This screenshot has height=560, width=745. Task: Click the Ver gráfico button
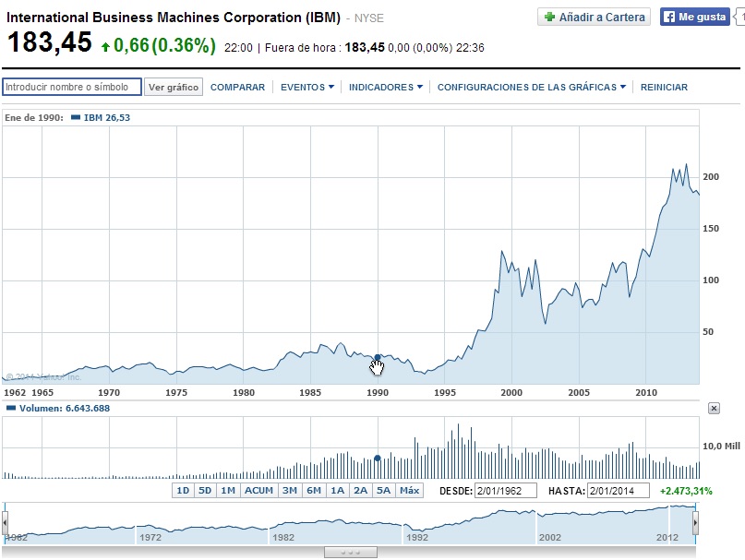click(x=174, y=87)
